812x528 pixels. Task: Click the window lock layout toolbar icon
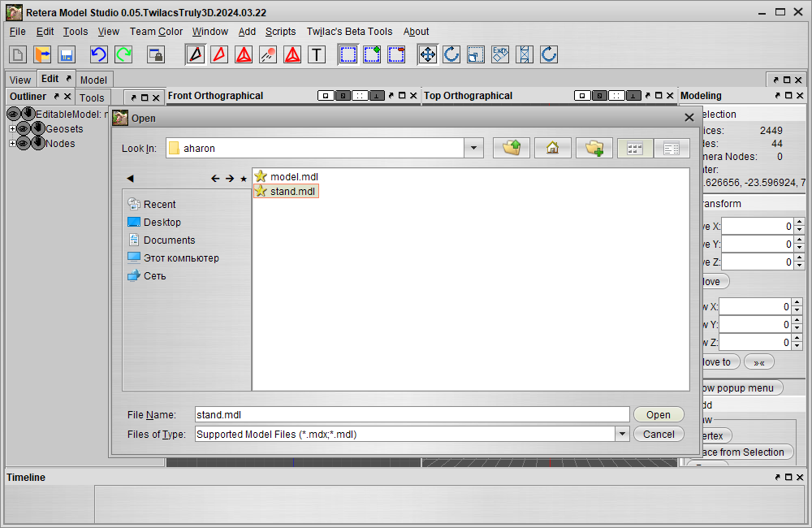click(156, 54)
